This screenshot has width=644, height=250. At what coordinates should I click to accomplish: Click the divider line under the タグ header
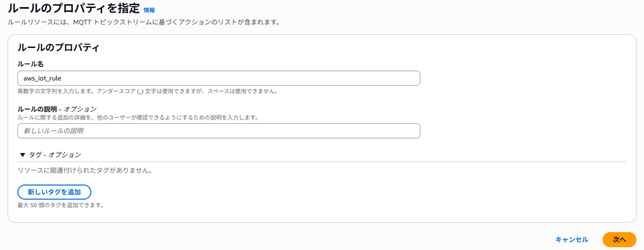pos(322,162)
